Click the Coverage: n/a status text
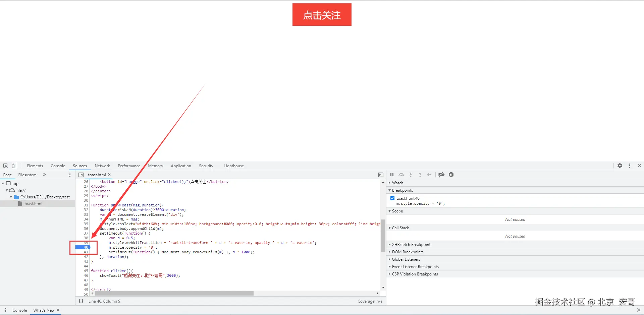The height and width of the screenshot is (315, 644). (x=370, y=301)
